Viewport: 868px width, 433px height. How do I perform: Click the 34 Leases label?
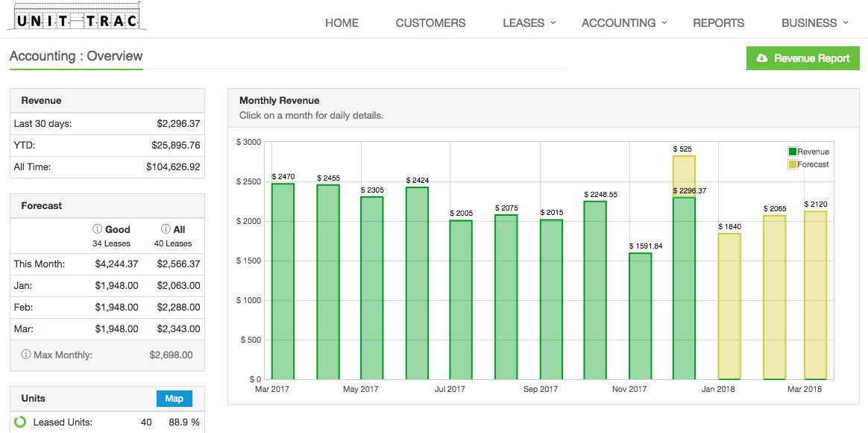click(x=111, y=243)
